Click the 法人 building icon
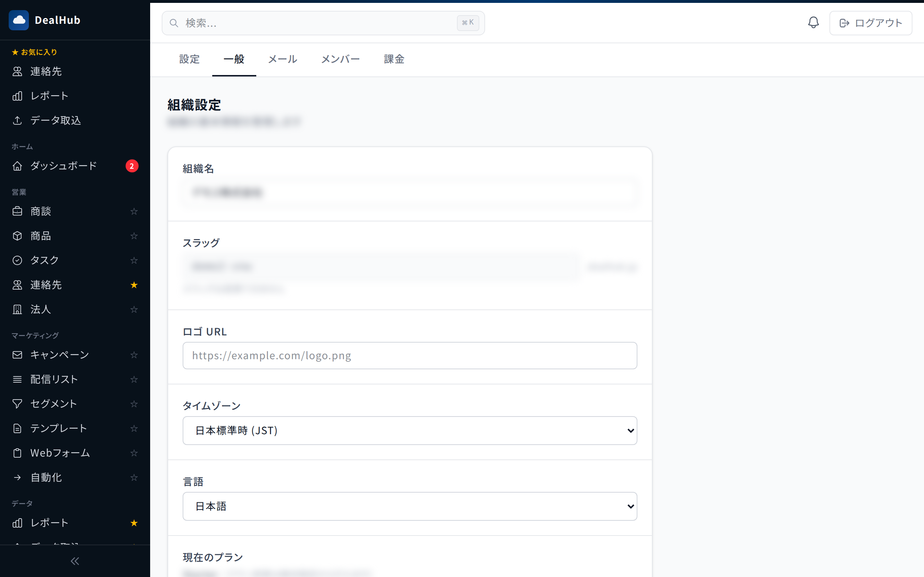This screenshot has width=924, height=577. 17,309
